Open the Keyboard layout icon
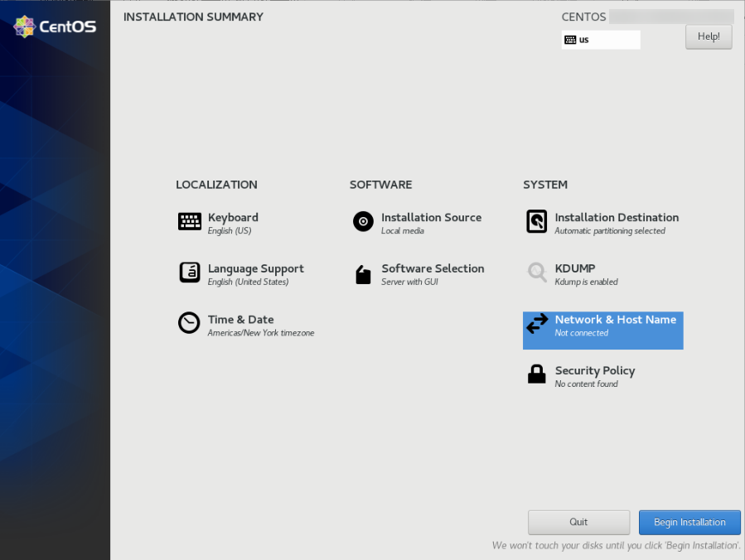This screenshot has width=745, height=560. pos(190,221)
